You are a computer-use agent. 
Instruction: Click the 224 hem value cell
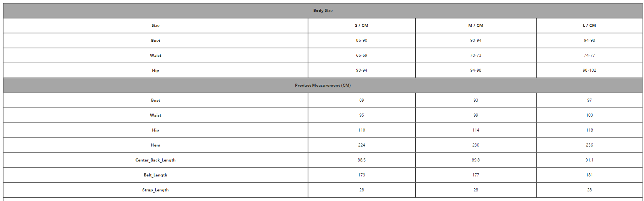(x=361, y=145)
